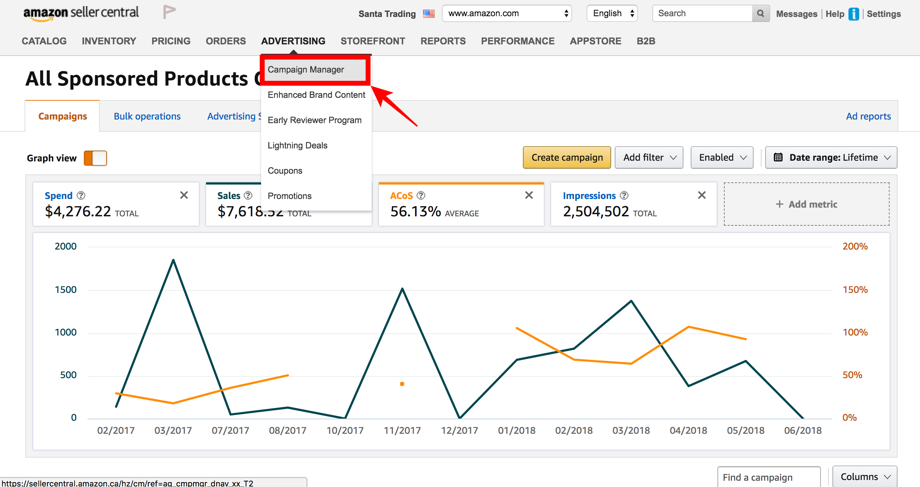Click the 11/2017 axis label
This screenshot has height=487, width=920.
point(402,430)
